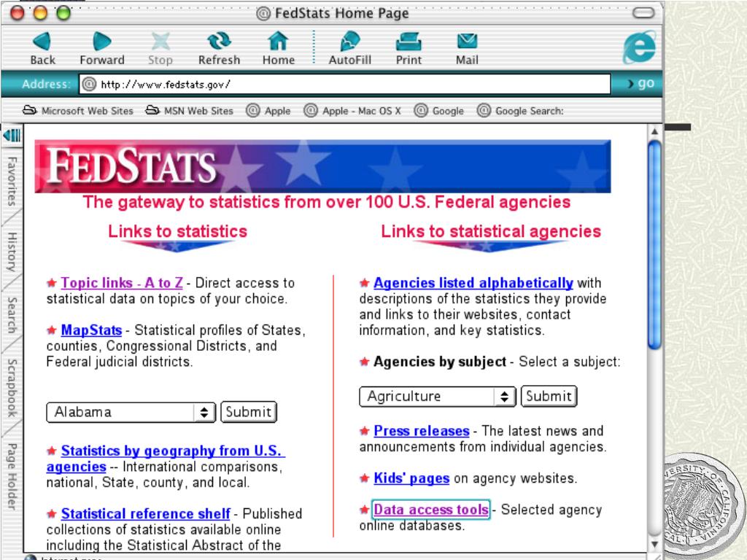The width and height of the screenshot is (747, 560).
Task: Open the Apple - Mac OS X bookmark
Action: pos(352,111)
